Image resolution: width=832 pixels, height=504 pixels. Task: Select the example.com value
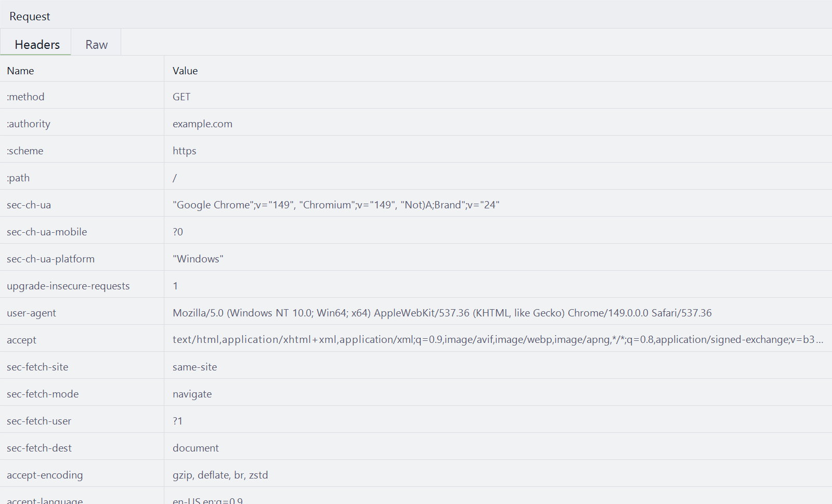pyautogui.click(x=202, y=124)
